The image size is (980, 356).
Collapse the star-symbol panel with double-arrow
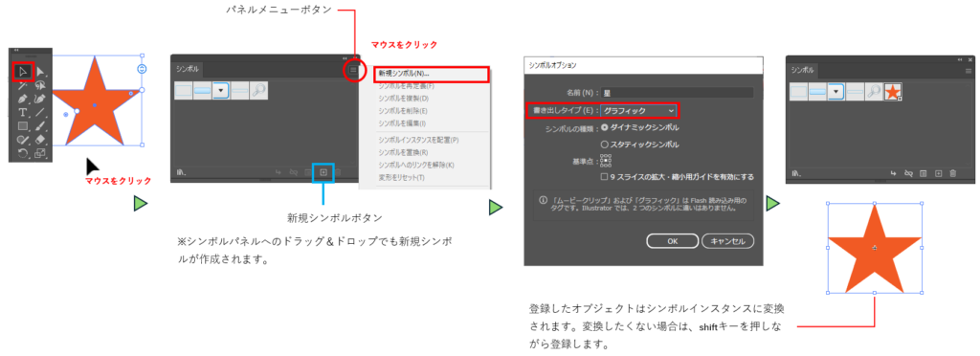click(x=960, y=59)
